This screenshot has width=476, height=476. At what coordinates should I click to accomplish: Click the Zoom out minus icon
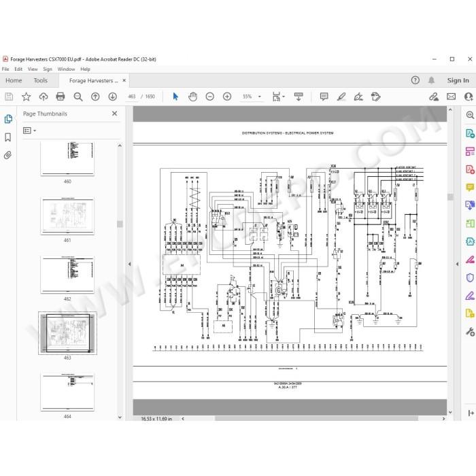point(209,97)
